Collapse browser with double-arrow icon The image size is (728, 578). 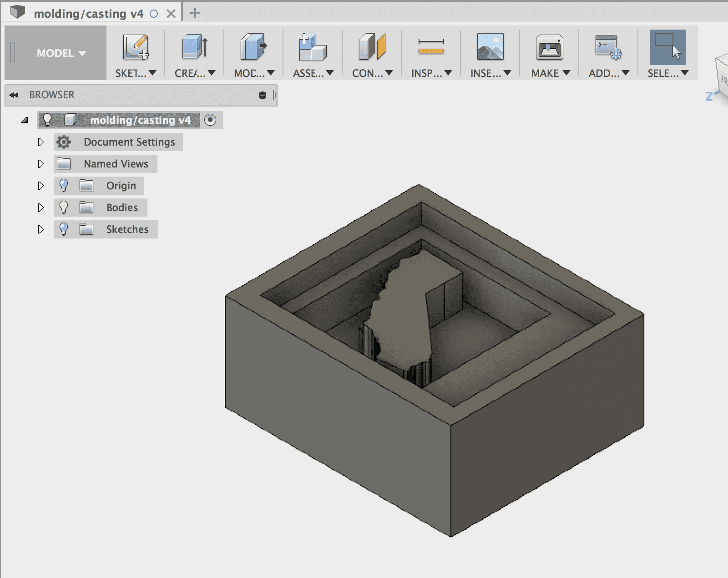click(x=14, y=95)
